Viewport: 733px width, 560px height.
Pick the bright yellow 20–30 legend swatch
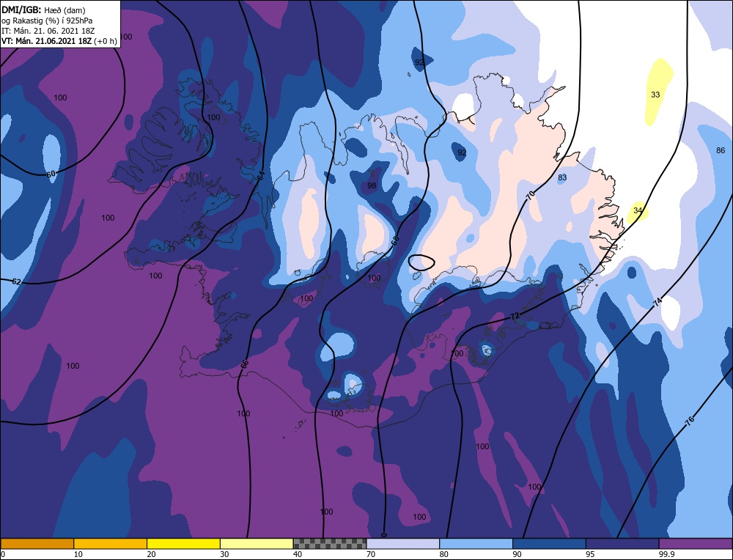[183, 544]
